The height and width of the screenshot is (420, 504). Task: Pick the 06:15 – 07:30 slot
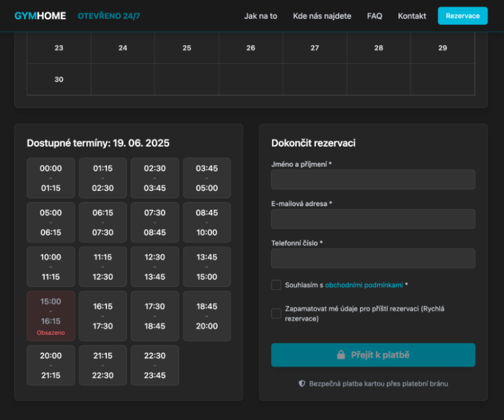(x=103, y=222)
